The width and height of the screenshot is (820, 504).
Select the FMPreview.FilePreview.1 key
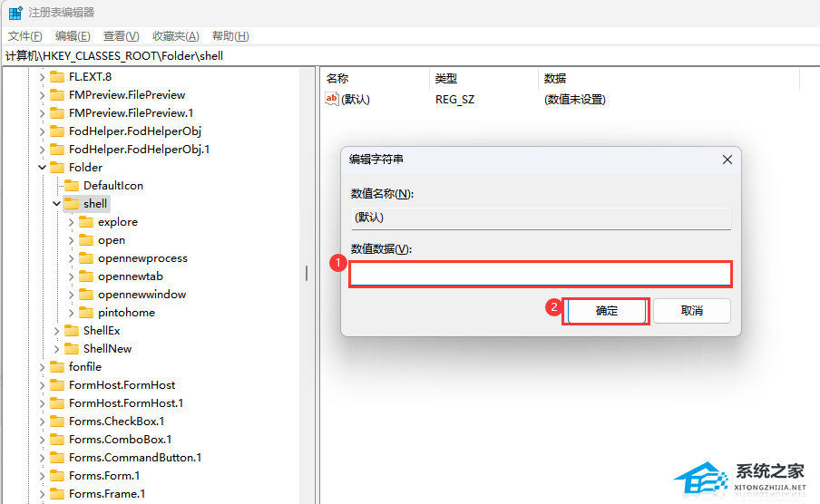pyautogui.click(x=132, y=113)
